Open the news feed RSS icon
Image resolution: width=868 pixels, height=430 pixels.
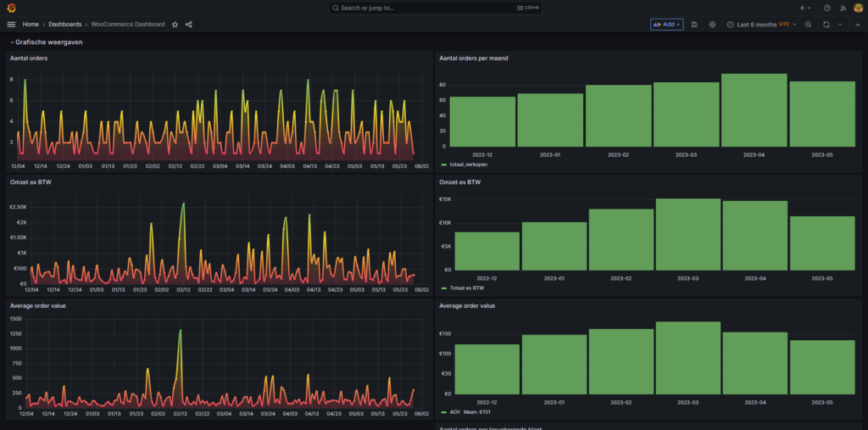click(843, 8)
